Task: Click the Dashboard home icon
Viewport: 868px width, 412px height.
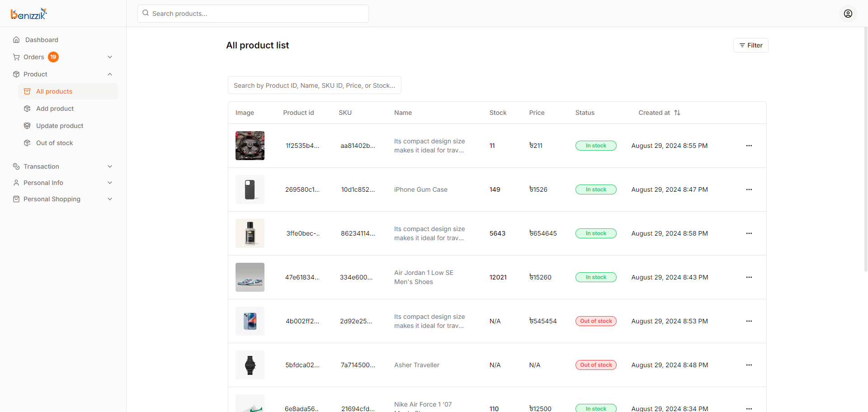Action: click(x=16, y=40)
